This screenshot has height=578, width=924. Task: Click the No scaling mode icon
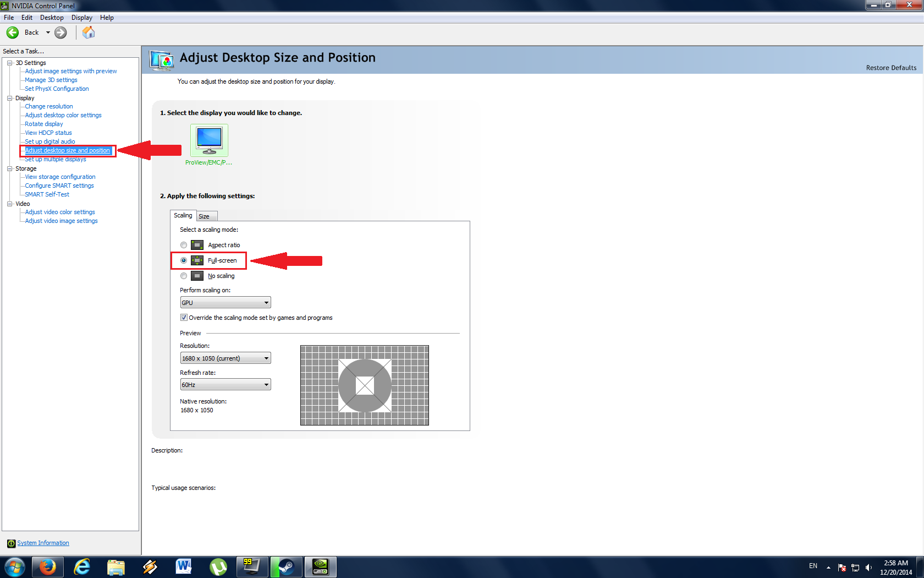tap(197, 276)
